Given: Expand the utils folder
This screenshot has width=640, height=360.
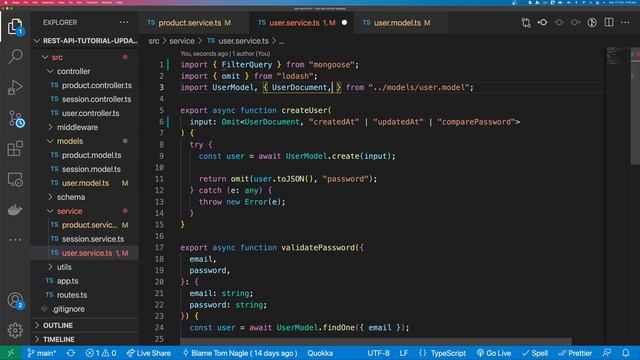Looking at the screenshot, I should pos(86,267).
